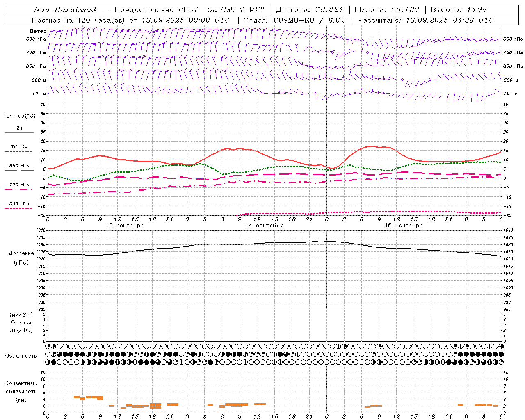Screen dimensions: 525x420
Task: Select the 'Предоставлено ФГБУ "ЗапСиб УГМС"' provider text
Action: (x=189, y=10)
